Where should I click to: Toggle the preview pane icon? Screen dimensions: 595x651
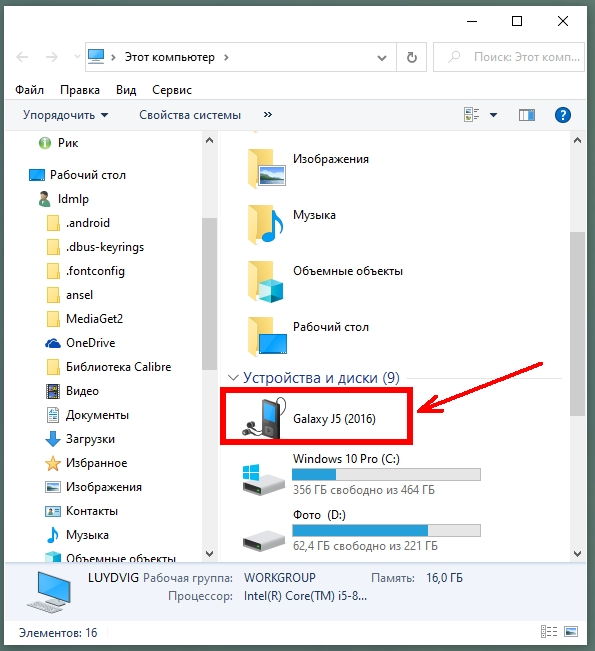[x=526, y=115]
